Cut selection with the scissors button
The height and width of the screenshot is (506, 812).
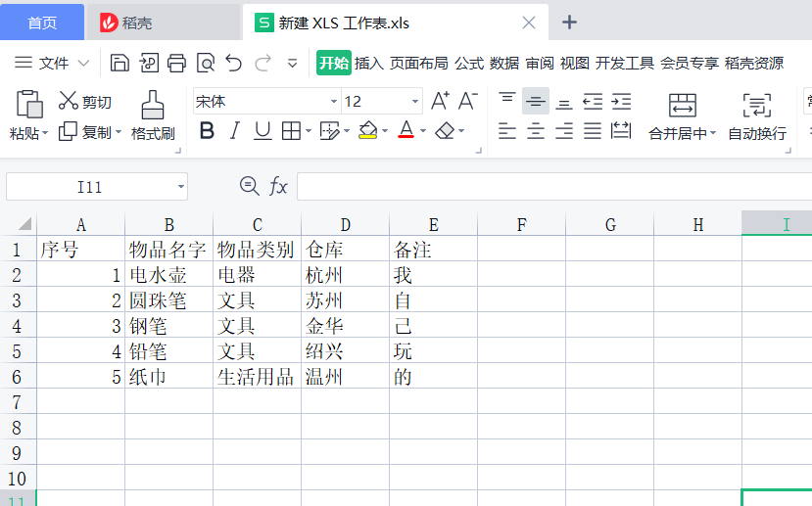[x=69, y=101]
